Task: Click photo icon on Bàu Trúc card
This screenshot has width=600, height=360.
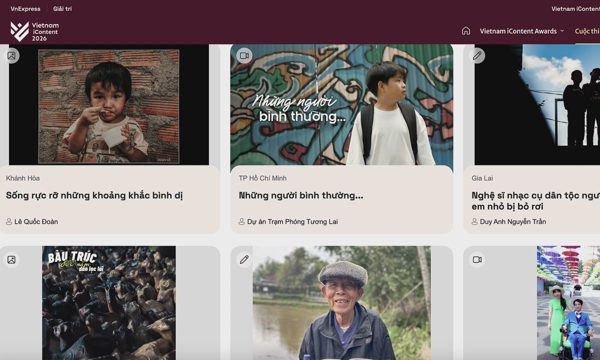Action: [x=11, y=260]
